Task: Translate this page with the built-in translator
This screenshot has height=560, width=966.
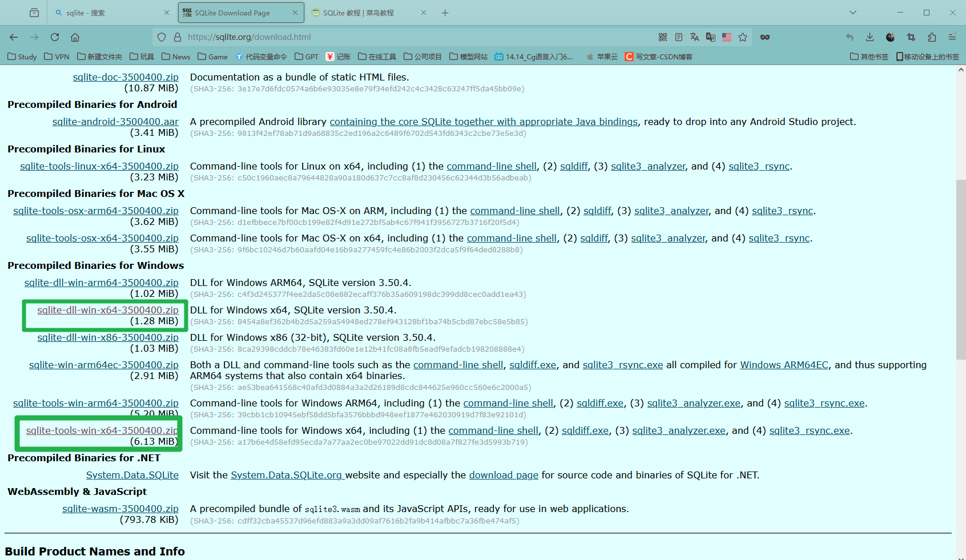Action: pos(695,37)
